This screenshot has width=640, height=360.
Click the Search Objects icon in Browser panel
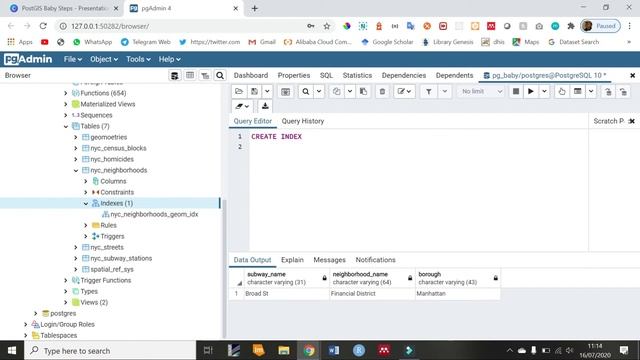coord(220,76)
